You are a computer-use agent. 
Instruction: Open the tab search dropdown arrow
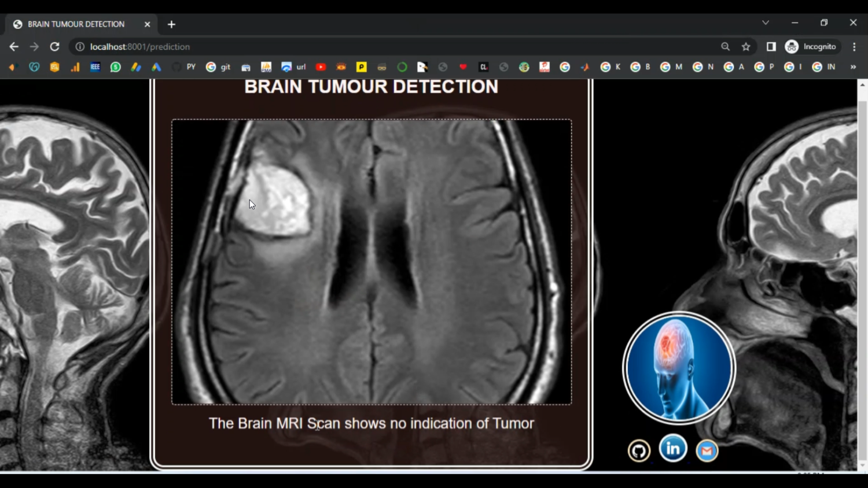pyautogui.click(x=766, y=23)
